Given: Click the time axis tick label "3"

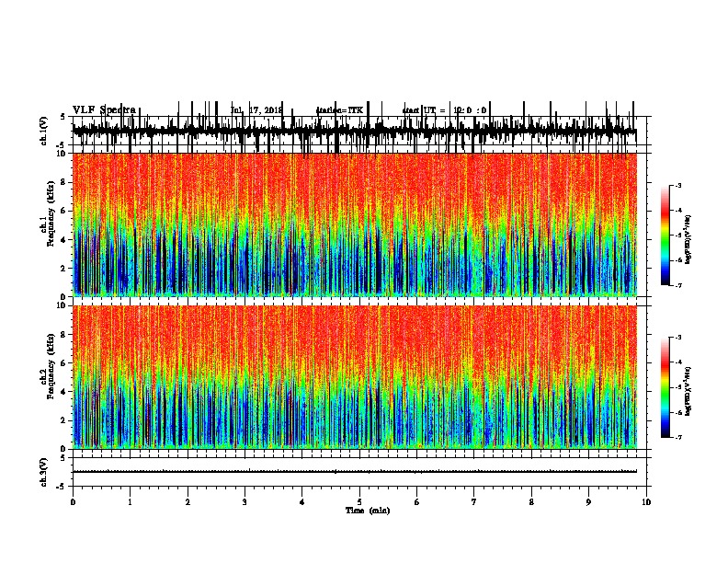Looking at the screenshot, I should 245,502.
